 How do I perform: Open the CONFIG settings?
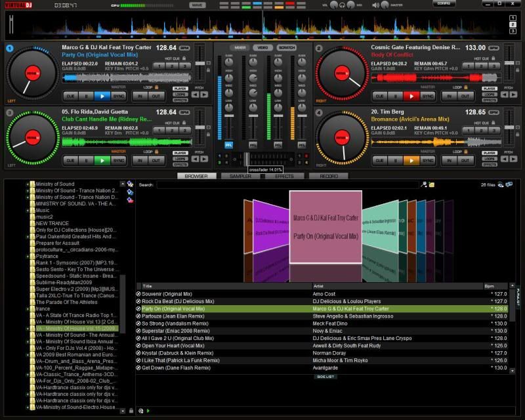(444, 4)
